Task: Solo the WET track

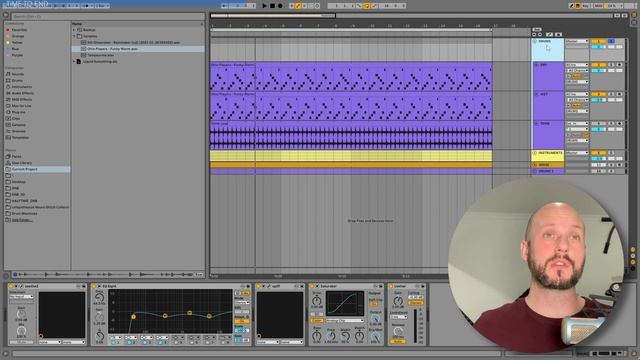Action: point(611,94)
